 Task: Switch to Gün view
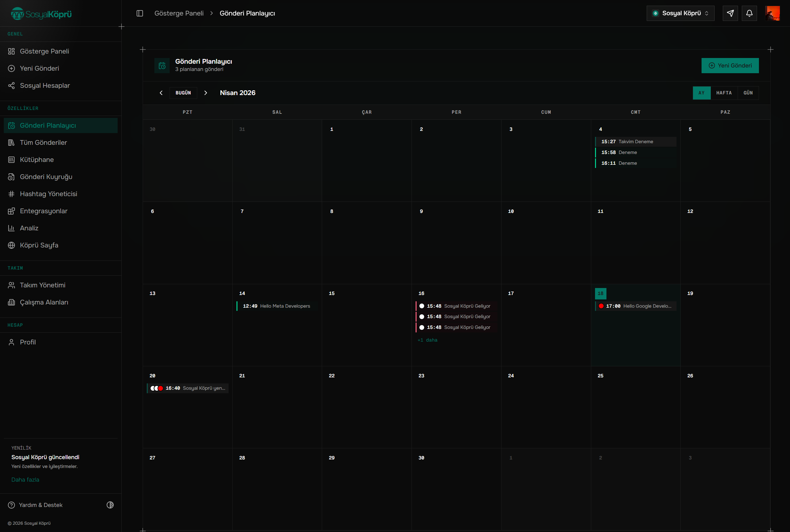[x=748, y=93]
